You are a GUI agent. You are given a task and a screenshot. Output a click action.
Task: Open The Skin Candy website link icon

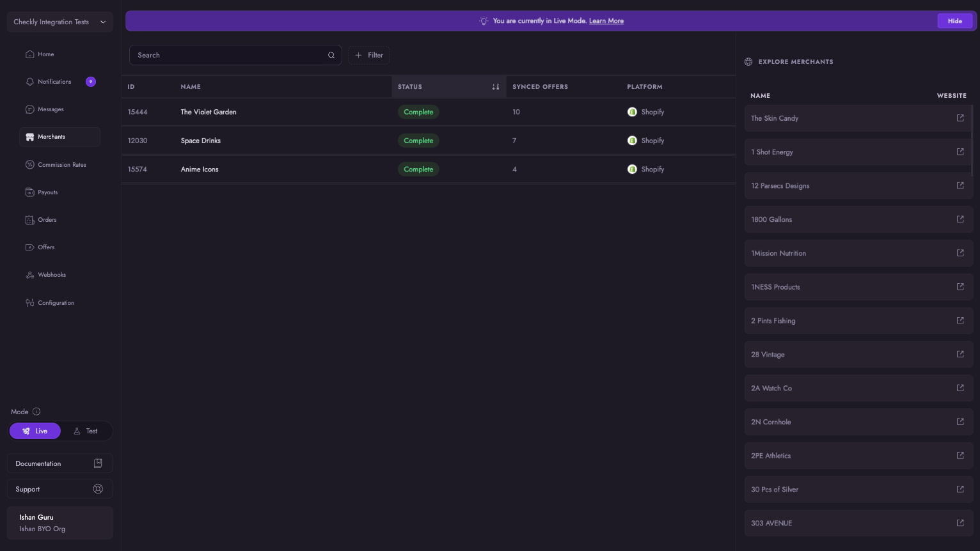click(960, 118)
